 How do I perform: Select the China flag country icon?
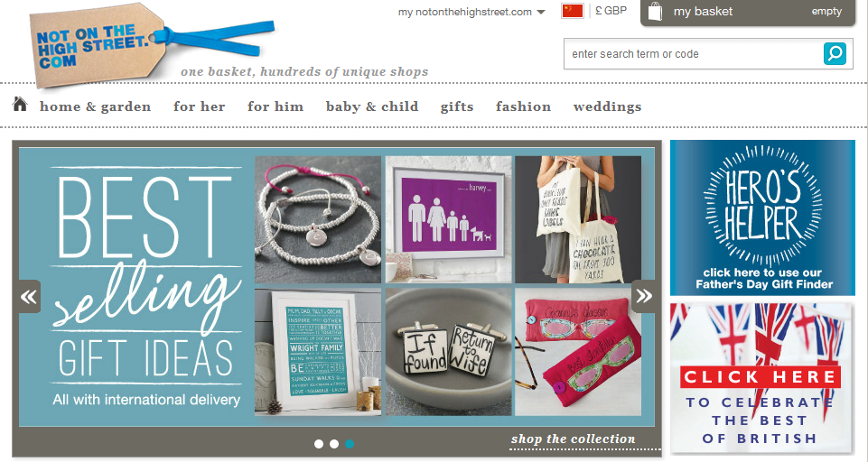(x=573, y=11)
